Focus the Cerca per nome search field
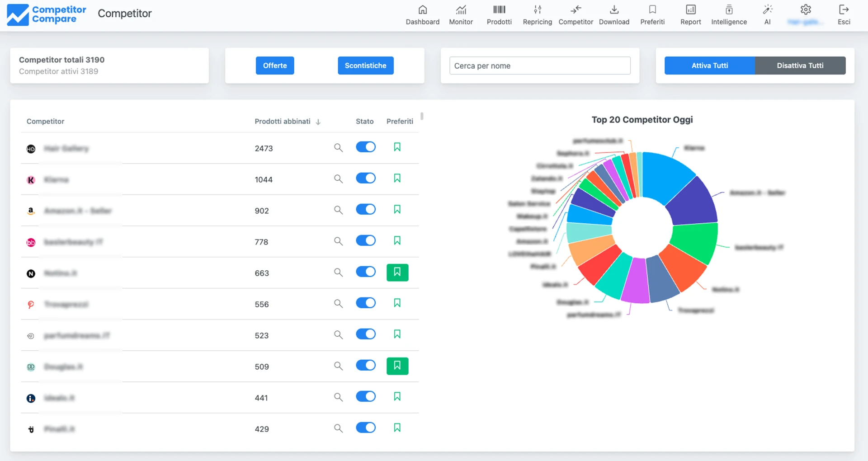The width and height of the screenshot is (868, 461). coord(540,66)
